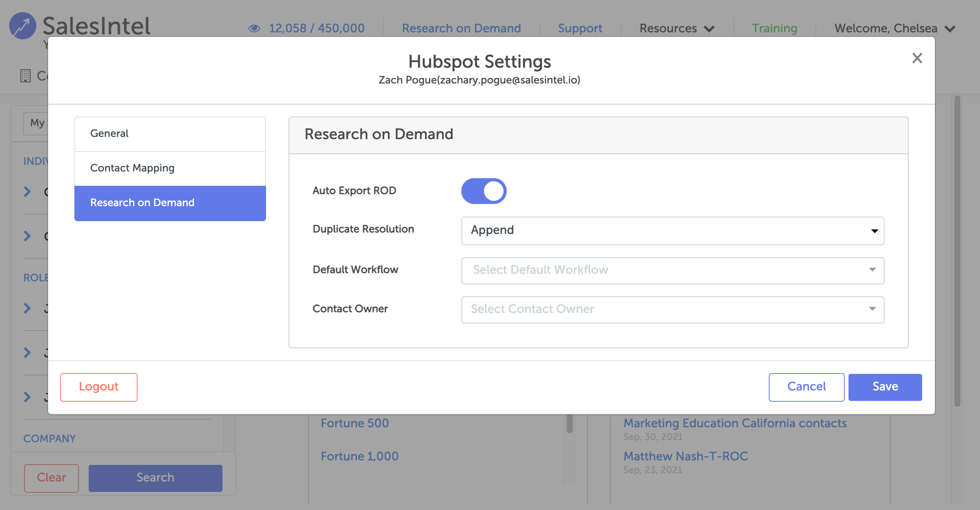Open Research on Demand in top navigation
Viewport: 980px width, 510px height.
point(461,28)
